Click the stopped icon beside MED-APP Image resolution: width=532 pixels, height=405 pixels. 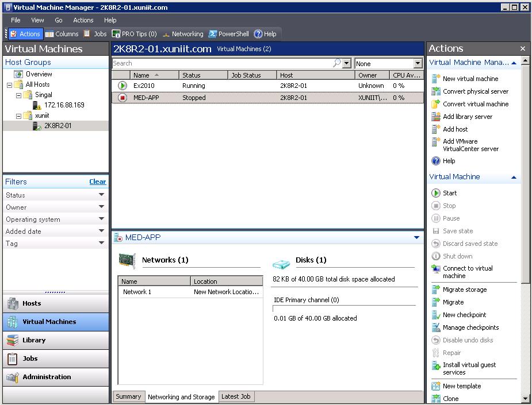point(123,98)
